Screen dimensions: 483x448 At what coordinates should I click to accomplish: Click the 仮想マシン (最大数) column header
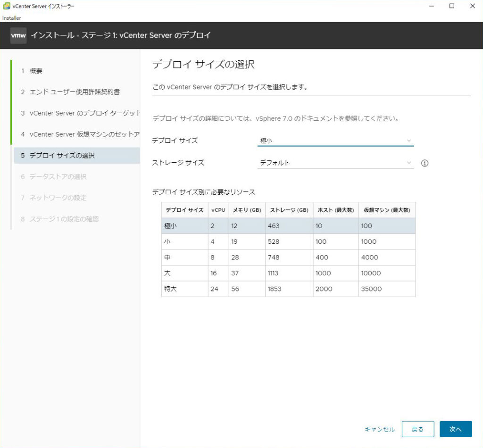pos(387,210)
